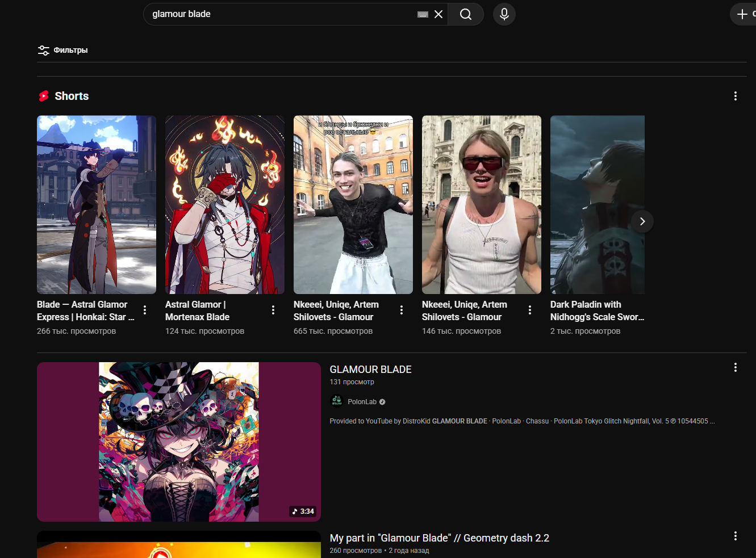This screenshot has height=558, width=756.
Task: Open menu for the 665 тыс. views short
Action: pos(402,310)
